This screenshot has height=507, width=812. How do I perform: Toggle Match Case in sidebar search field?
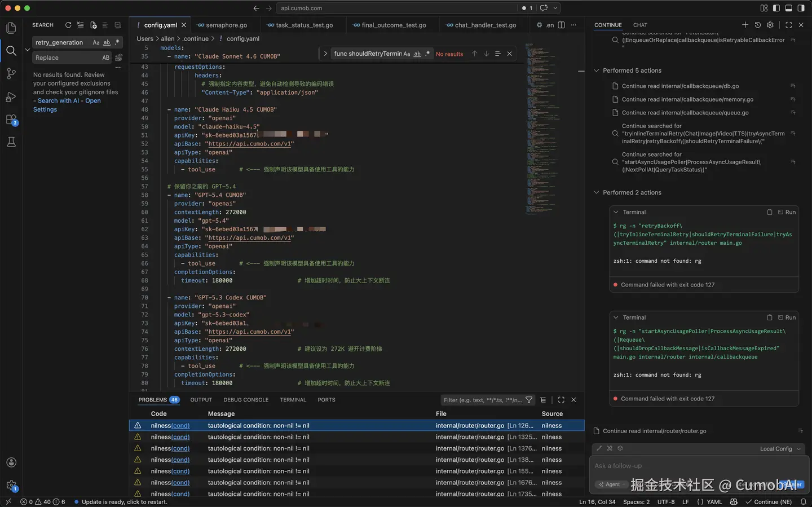click(x=96, y=42)
